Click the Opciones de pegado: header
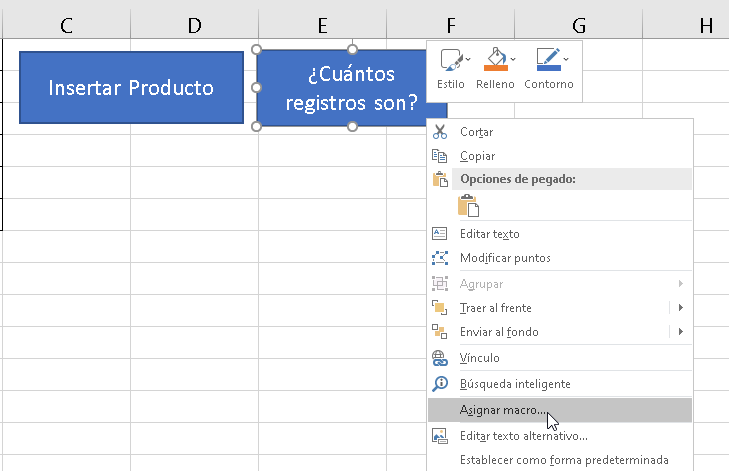The image size is (729, 471). pos(572,179)
